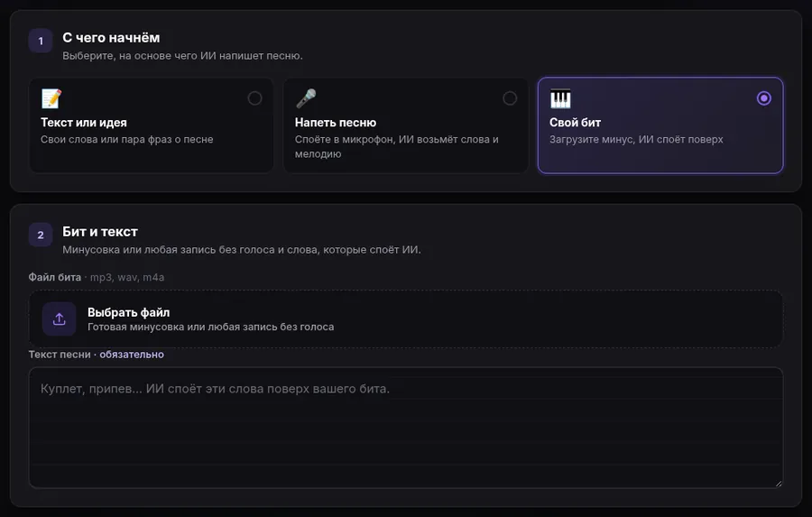This screenshot has height=517, width=812.
Task: Click the heading Бит и текст
Action: tap(100, 232)
